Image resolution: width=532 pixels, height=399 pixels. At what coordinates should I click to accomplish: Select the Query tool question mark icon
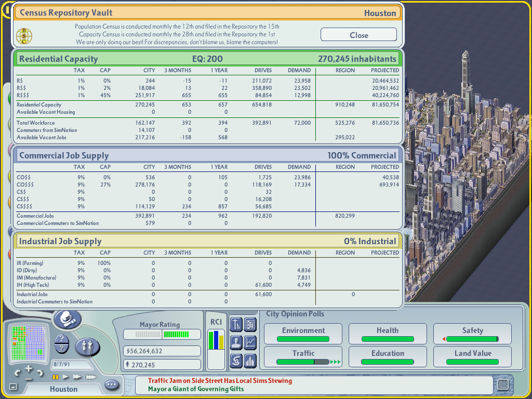pos(62,339)
